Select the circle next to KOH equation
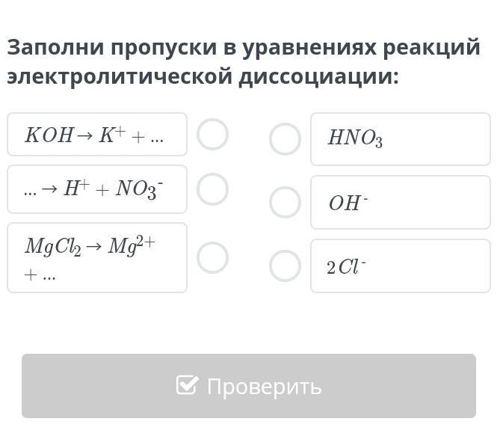The height and width of the screenshot is (448, 503). (x=213, y=135)
